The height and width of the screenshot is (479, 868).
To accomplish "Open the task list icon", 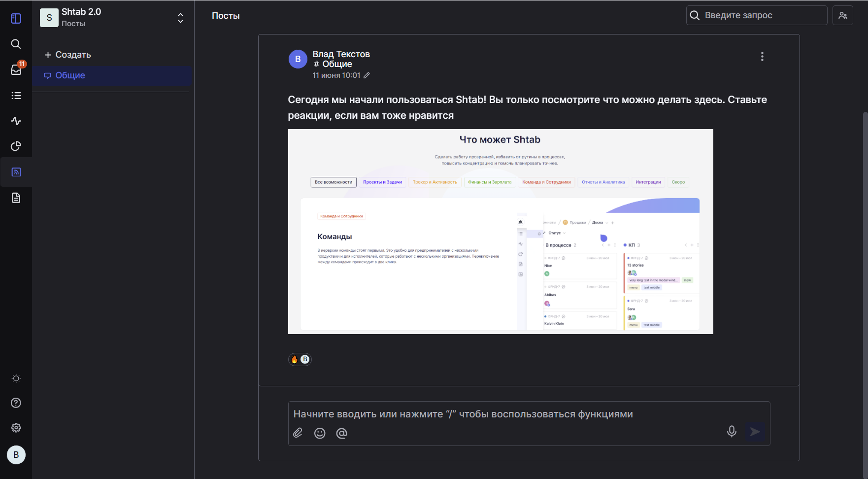I will (16, 96).
